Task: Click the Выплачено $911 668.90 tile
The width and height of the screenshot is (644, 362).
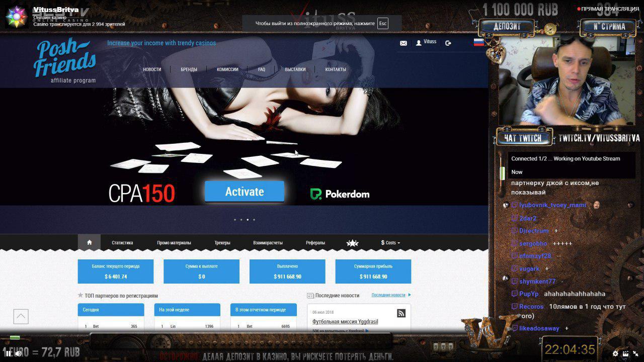Action: tap(287, 271)
